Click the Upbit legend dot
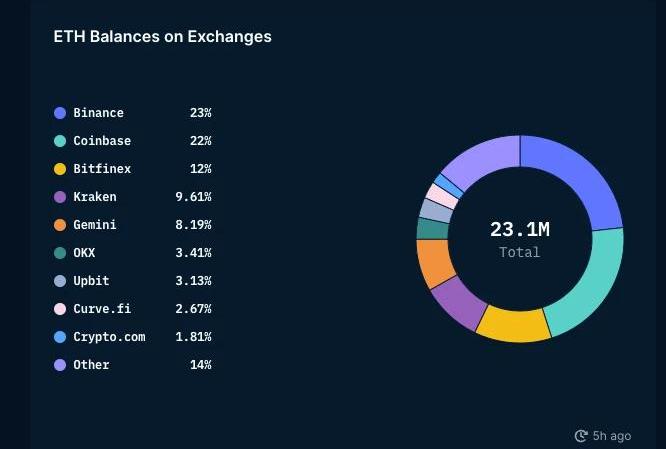Screen dimensions: 666x449 pos(60,281)
